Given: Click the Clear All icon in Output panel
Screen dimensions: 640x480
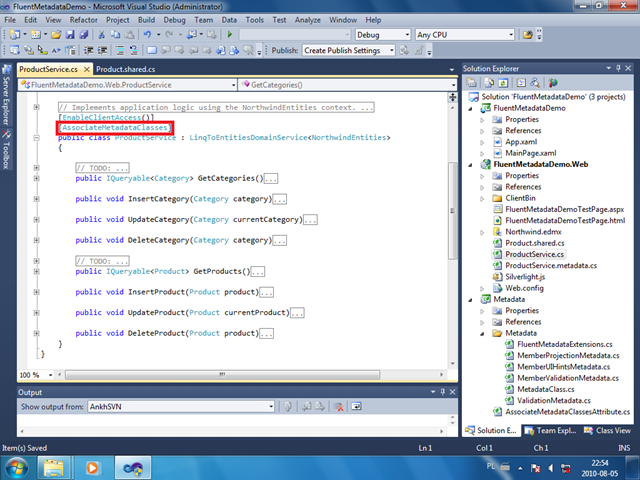Looking at the screenshot, I should [x=338, y=407].
